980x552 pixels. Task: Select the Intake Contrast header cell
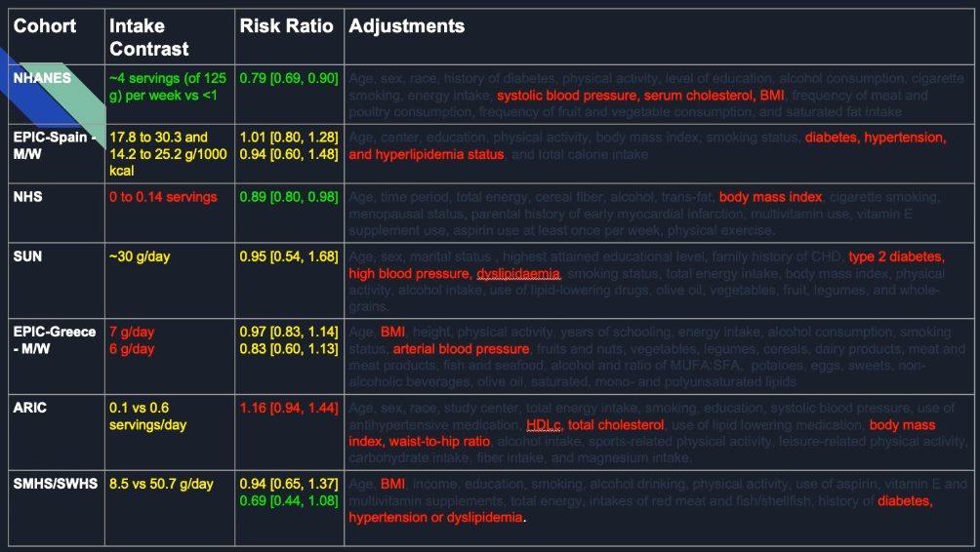pyautogui.click(x=170, y=36)
